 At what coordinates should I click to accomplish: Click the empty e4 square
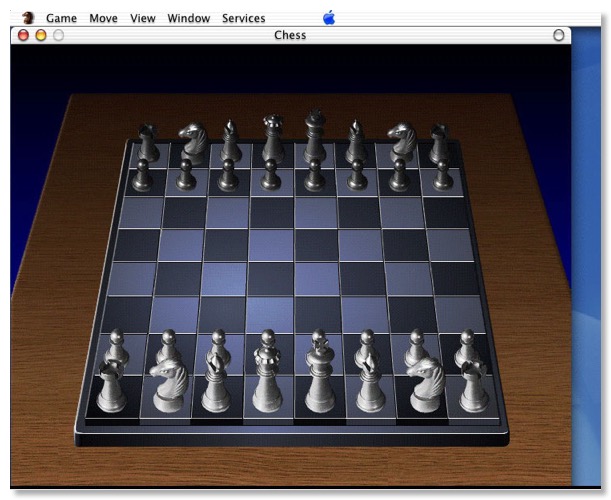point(317,279)
